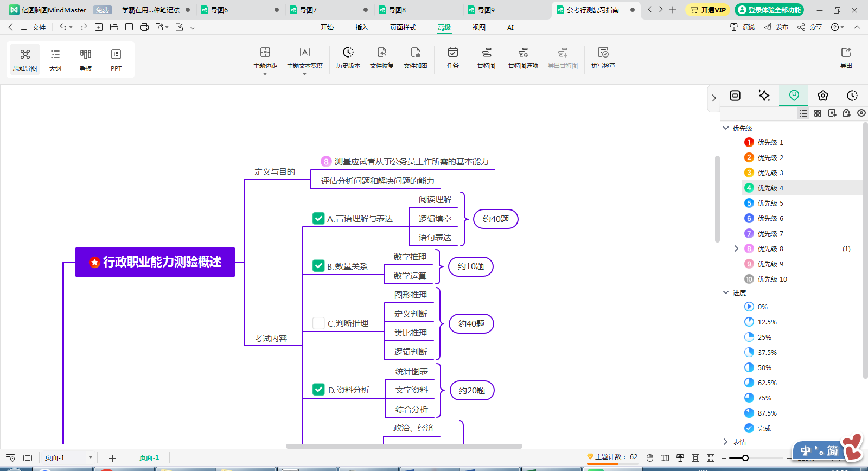Screen dimensions: 868x471
Task: Click the 分享 share button
Action: tap(809, 27)
